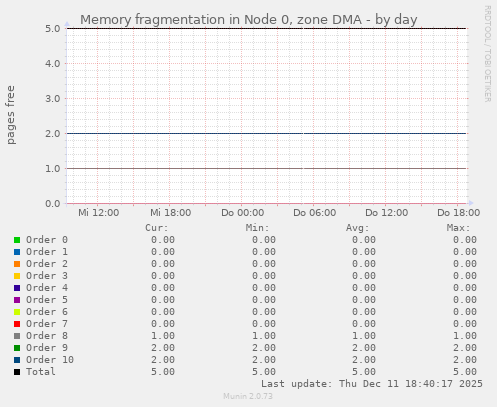497x407 pixels.
Task: Select the 'Total' legend label
Action: point(41,372)
